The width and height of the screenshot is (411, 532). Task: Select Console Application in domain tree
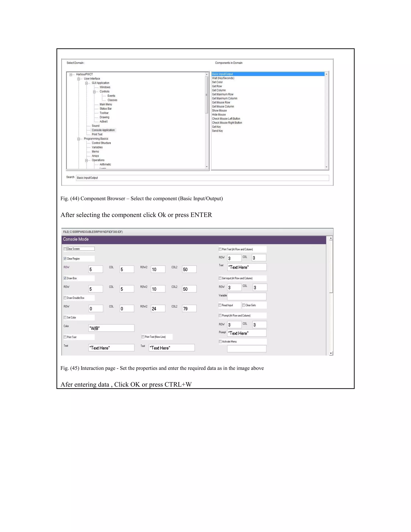click(103, 130)
